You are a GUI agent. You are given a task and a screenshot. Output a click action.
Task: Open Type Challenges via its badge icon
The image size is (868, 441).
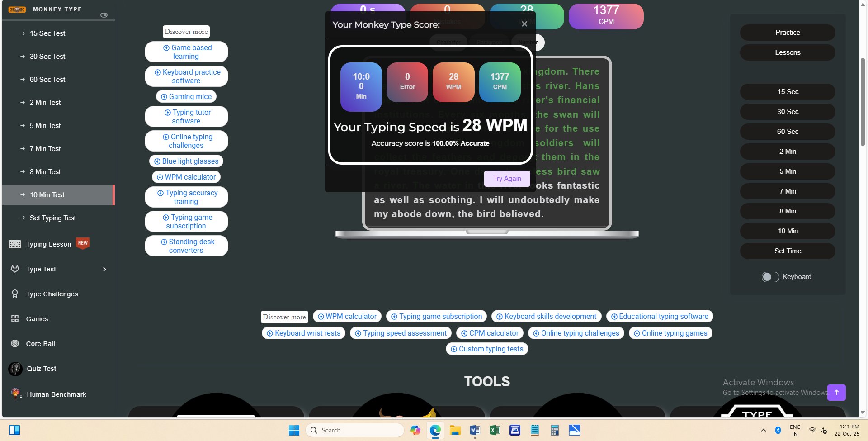(x=15, y=294)
